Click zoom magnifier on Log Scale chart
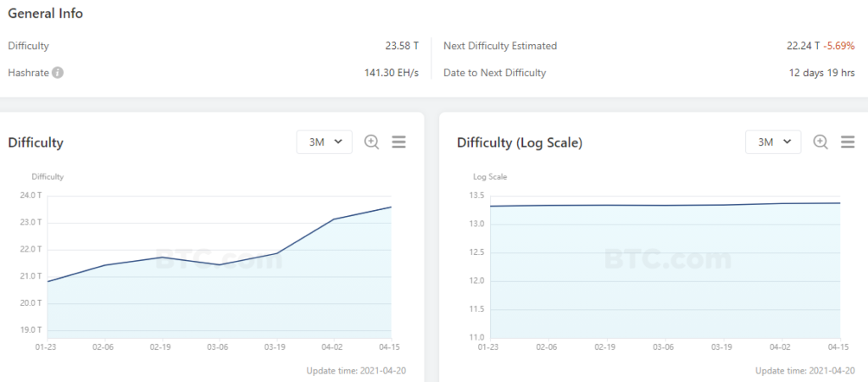This screenshot has width=868, height=382. [820, 142]
